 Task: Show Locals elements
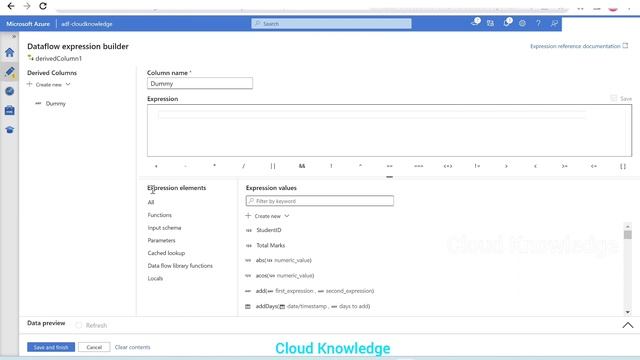pos(155,278)
